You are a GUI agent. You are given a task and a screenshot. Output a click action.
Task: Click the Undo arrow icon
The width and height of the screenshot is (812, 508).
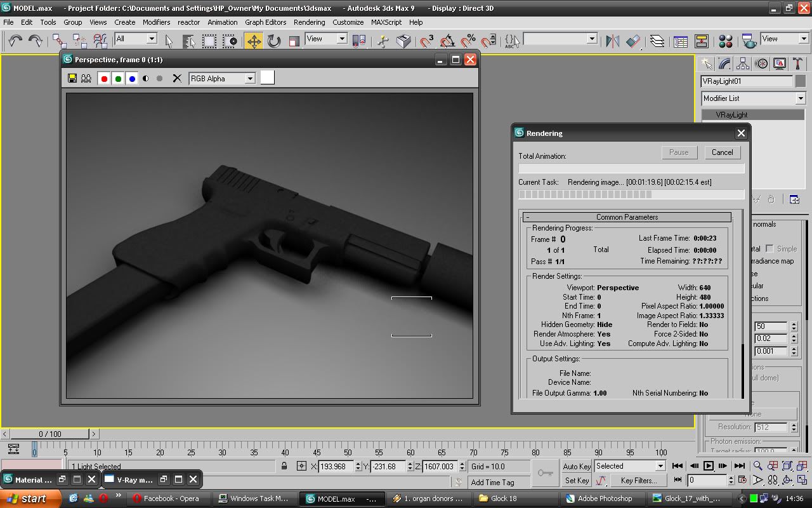coord(15,41)
